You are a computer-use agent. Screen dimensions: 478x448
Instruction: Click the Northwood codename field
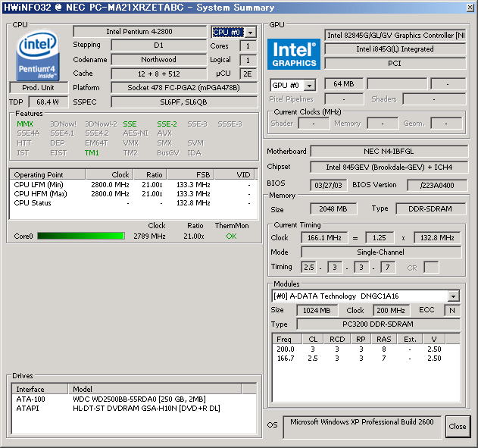point(158,59)
